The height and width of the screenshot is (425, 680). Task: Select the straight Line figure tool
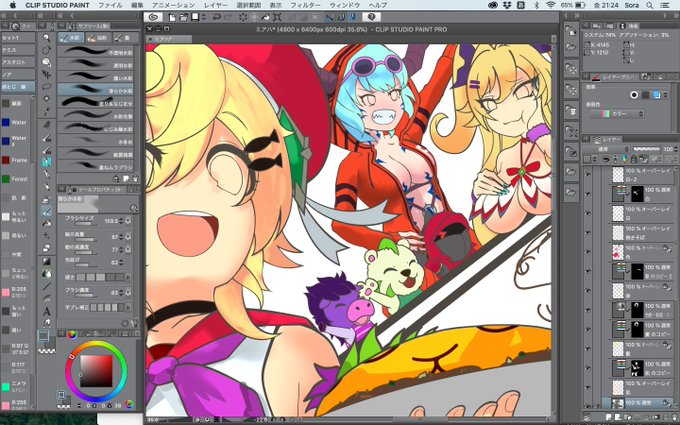(x=46, y=286)
